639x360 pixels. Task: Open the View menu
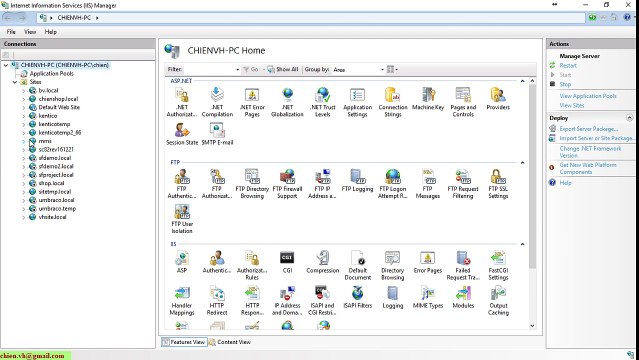click(x=30, y=32)
